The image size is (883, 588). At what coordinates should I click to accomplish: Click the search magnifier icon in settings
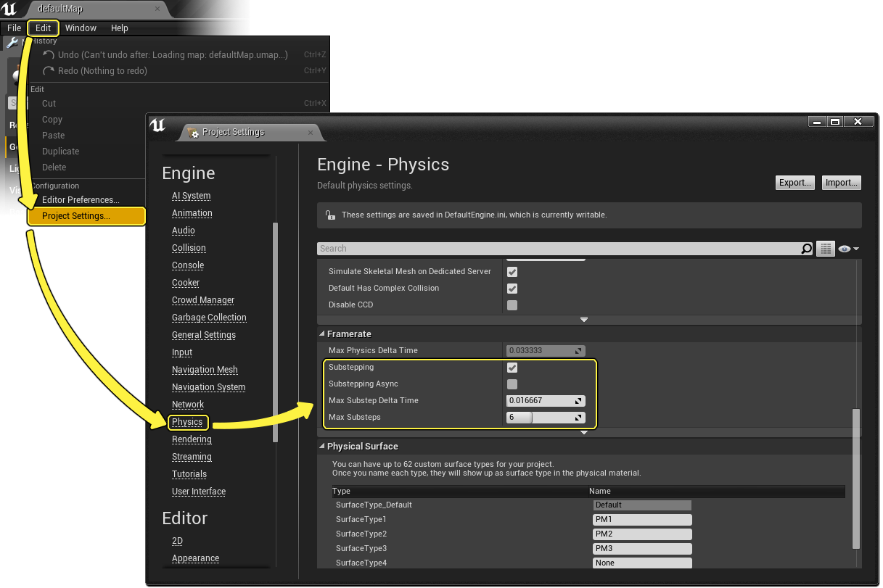pyautogui.click(x=806, y=249)
